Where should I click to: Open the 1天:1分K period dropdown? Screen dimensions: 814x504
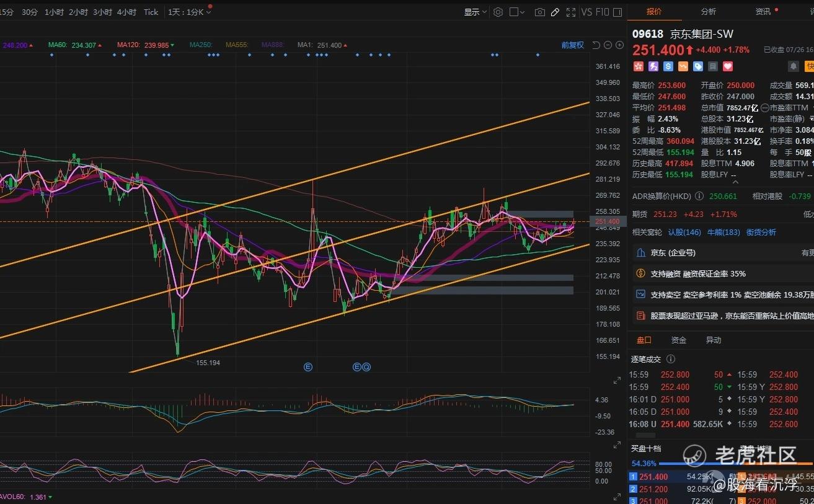190,12
